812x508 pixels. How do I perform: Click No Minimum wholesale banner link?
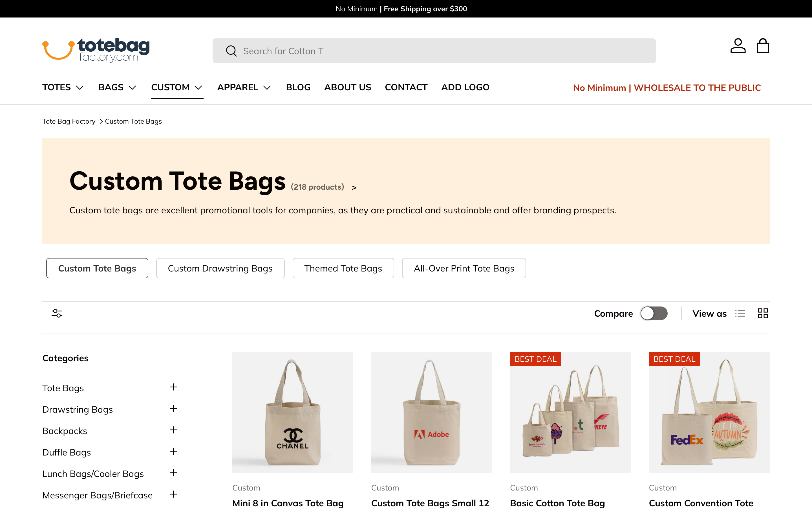(667, 88)
